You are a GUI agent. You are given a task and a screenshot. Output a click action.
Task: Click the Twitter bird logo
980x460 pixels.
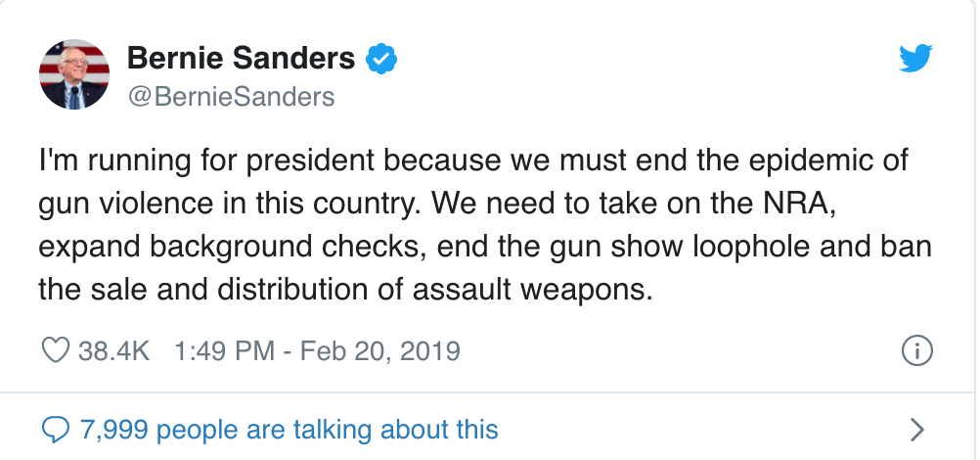(917, 61)
